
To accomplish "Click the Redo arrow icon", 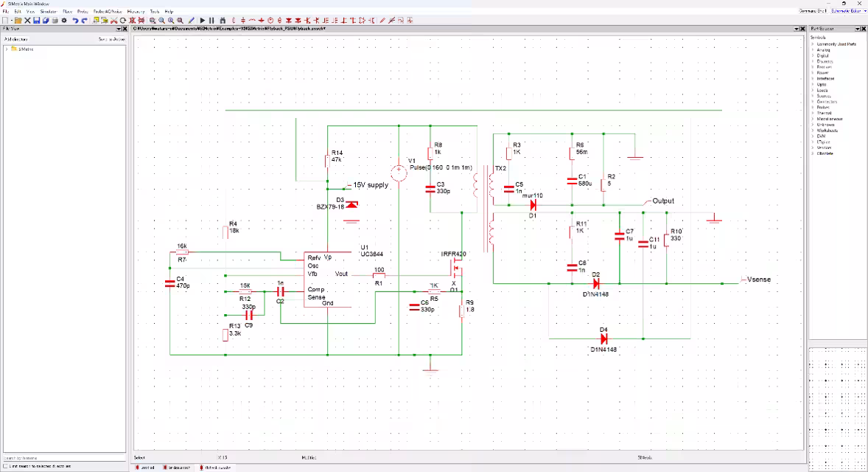I will pyautogui.click(x=84, y=21).
